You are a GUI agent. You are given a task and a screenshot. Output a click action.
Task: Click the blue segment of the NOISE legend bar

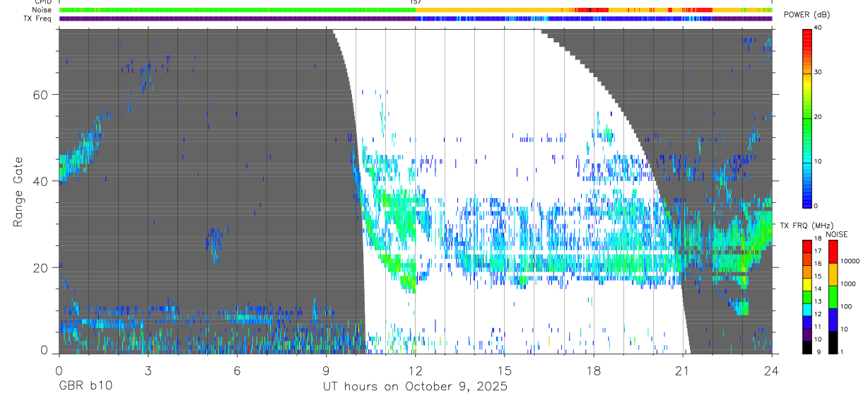833,320
